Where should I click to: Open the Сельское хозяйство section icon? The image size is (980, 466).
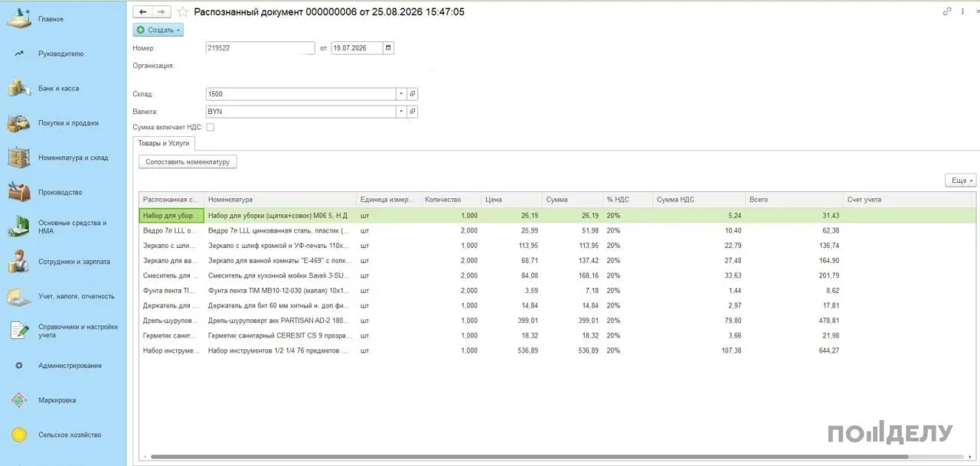coord(19,435)
